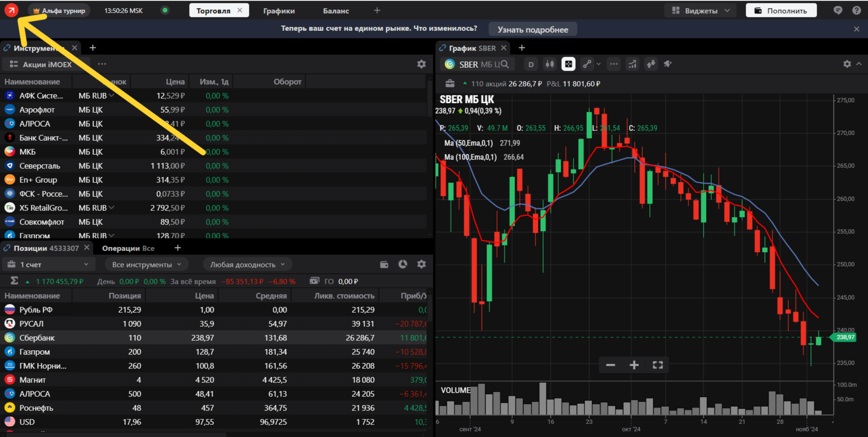
Task: Toggle the crosshair cursor tool
Action: point(568,64)
